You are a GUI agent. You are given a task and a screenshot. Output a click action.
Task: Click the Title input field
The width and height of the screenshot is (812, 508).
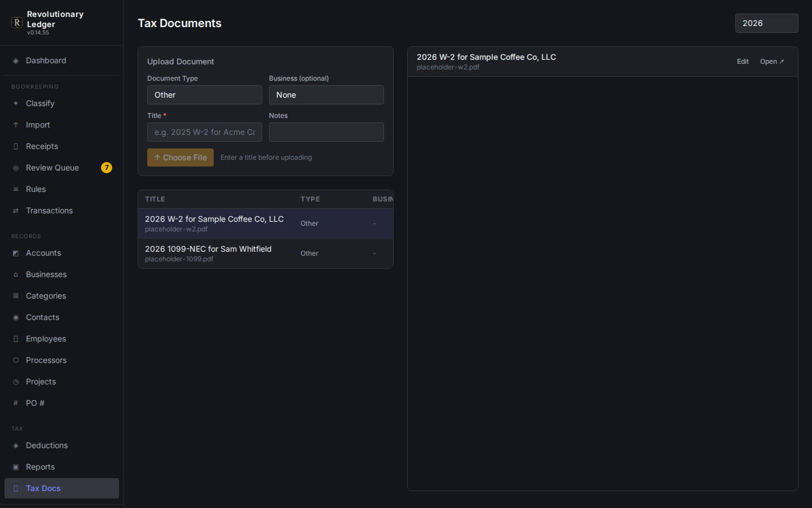pyautogui.click(x=205, y=132)
